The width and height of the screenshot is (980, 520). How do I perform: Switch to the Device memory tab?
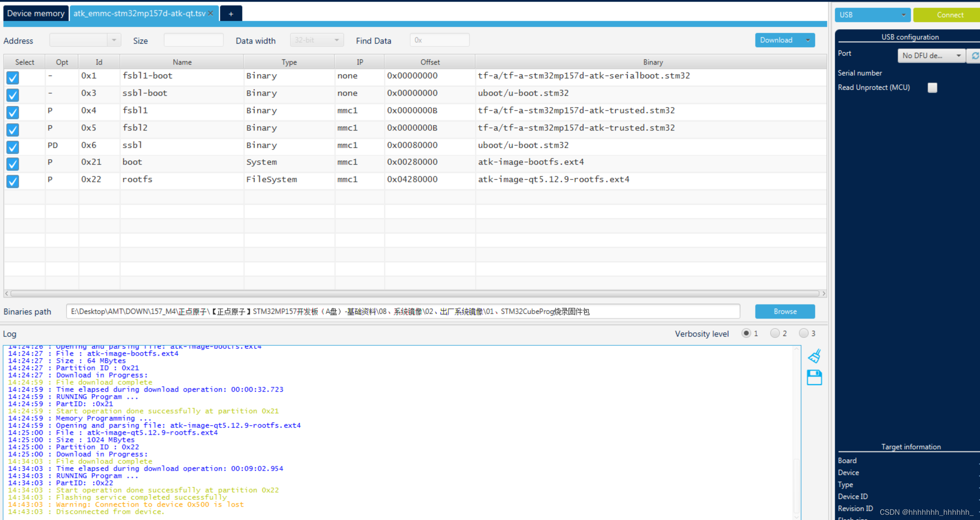(36, 13)
